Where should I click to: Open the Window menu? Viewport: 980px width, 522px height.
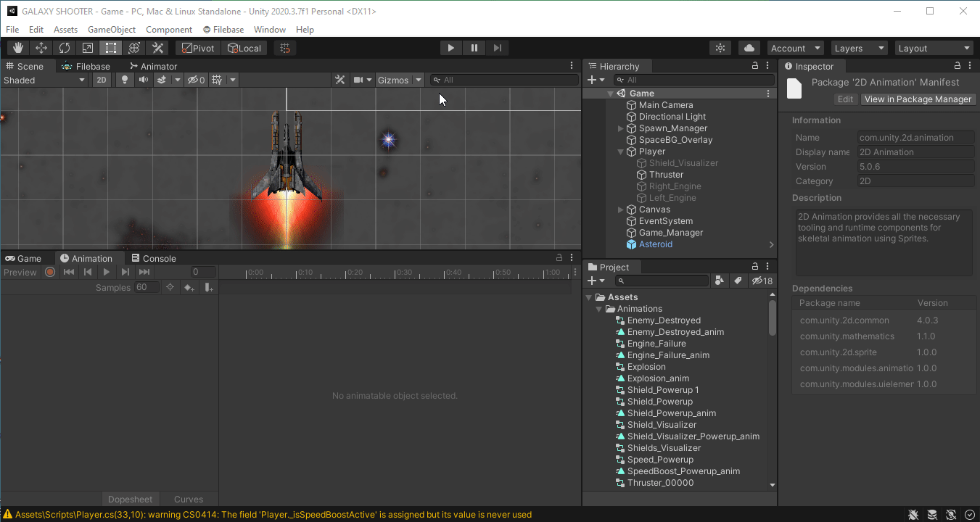pos(270,30)
